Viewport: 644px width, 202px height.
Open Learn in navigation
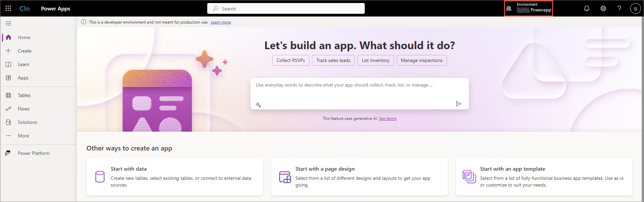pos(39,64)
